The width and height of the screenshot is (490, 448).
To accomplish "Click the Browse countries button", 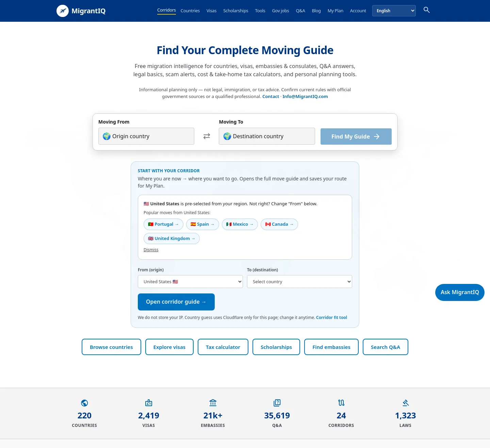I will (111, 347).
